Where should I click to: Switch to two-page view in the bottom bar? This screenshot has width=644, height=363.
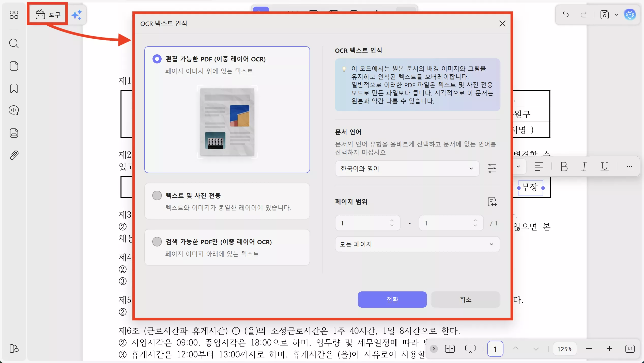450,349
